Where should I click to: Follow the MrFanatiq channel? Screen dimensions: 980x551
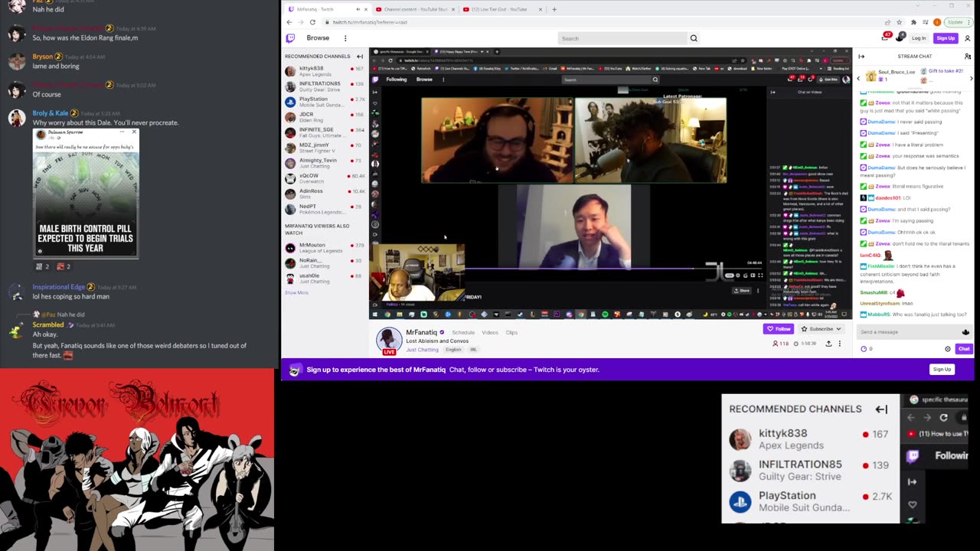[779, 329]
